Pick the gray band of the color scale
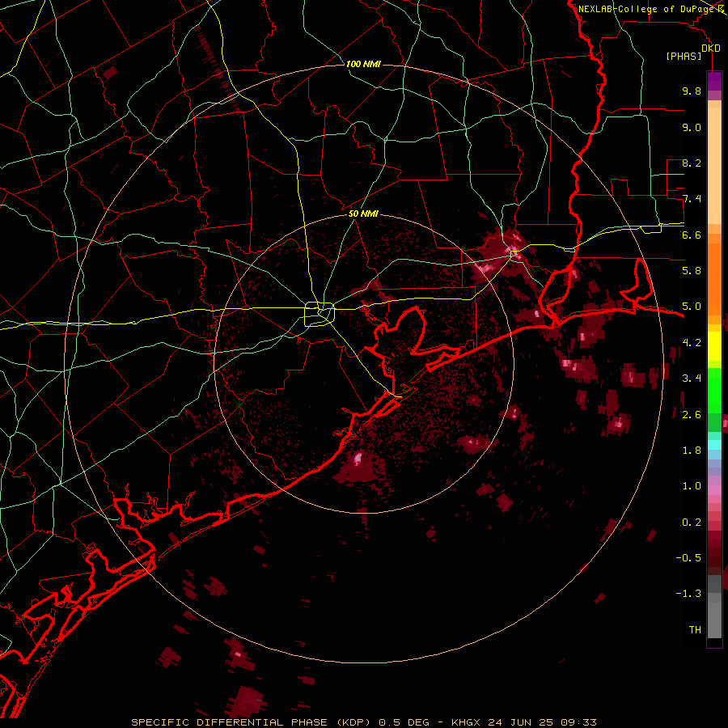 (x=714, y=608)
